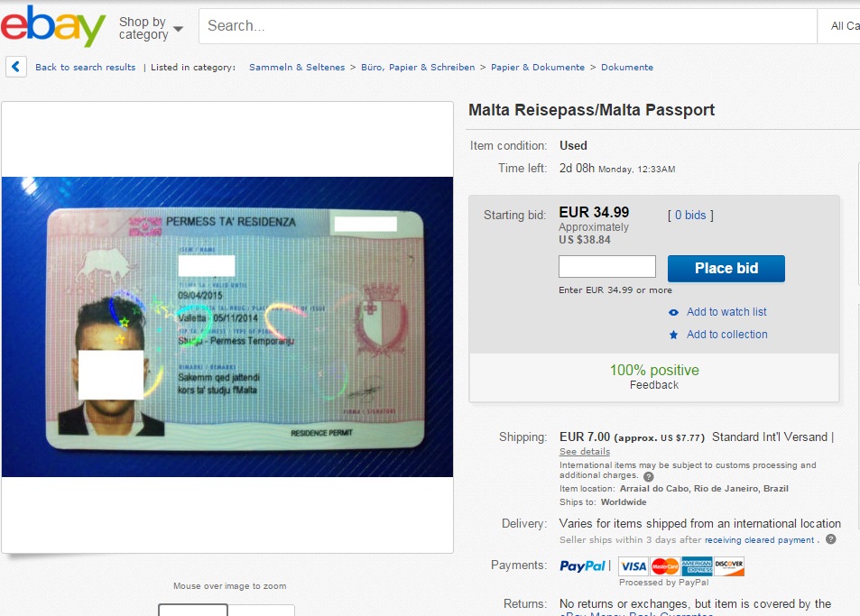Open the All Categories dropdown
The height and width of the screenshot is (616, 860).
pyautogui.click(x=839, y=26)
